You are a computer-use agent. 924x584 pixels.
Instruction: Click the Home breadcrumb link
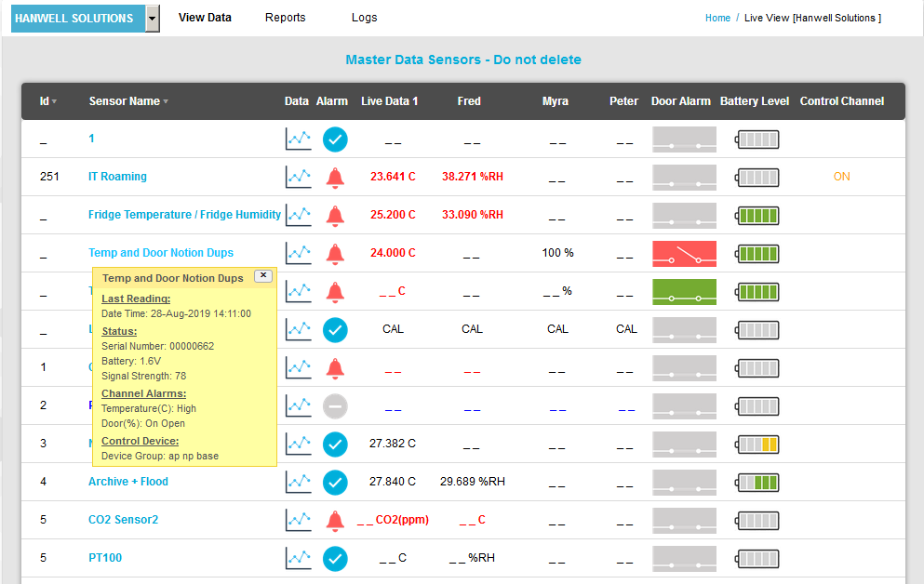pos(717,18)
